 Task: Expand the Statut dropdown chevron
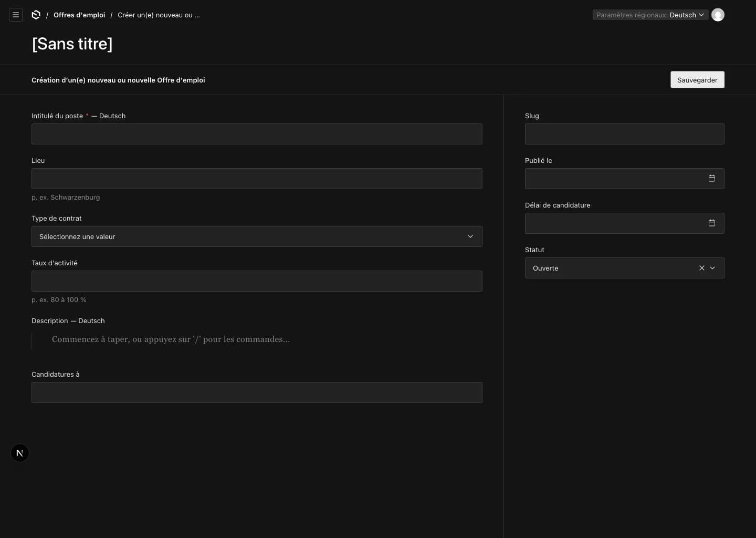coord(712,268)
